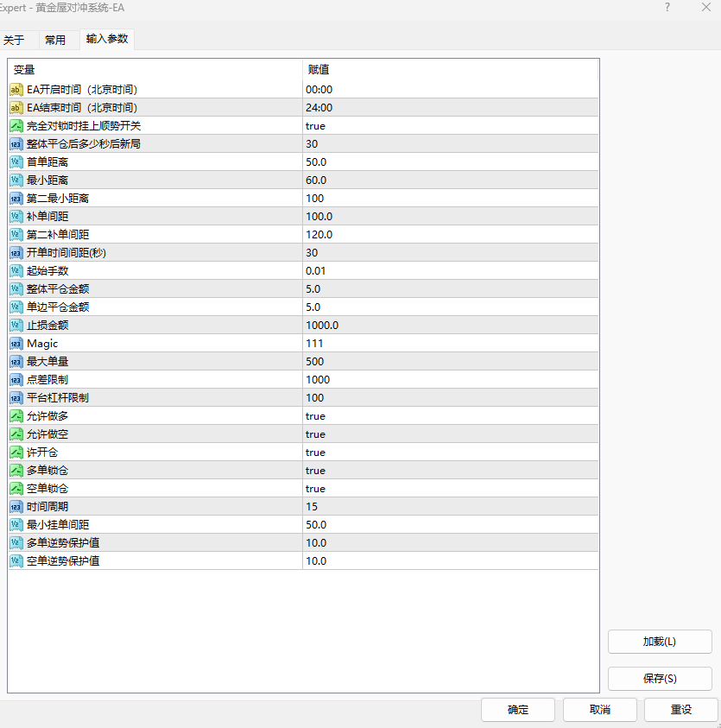The width and height of the screenshot is (721, 728).
Task: Click the string type icon beside EA开启时间
Action: click(x=16, y=89)
